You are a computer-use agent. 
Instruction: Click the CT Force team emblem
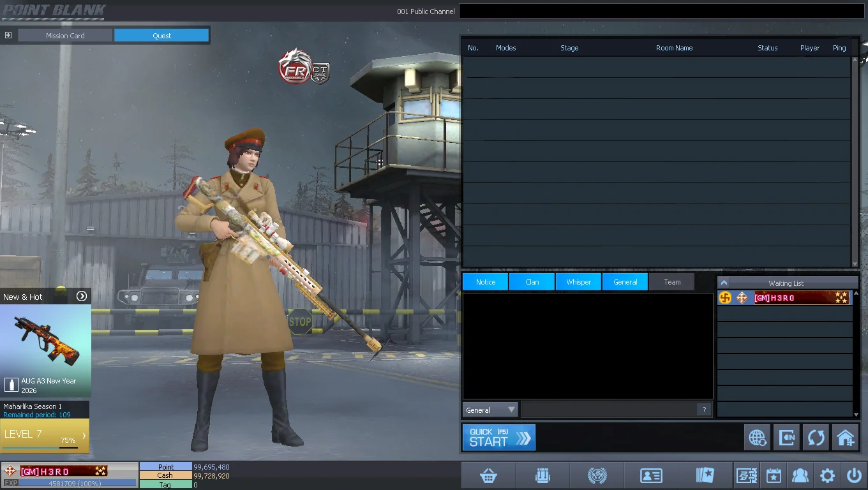320,74
